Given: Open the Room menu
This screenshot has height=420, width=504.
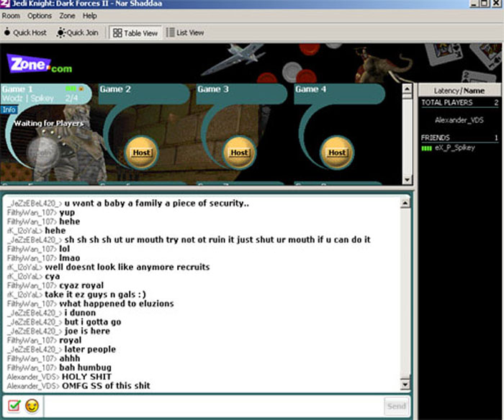Looking at the screenshot, I should pyautogui.click(x=11, y=16).
